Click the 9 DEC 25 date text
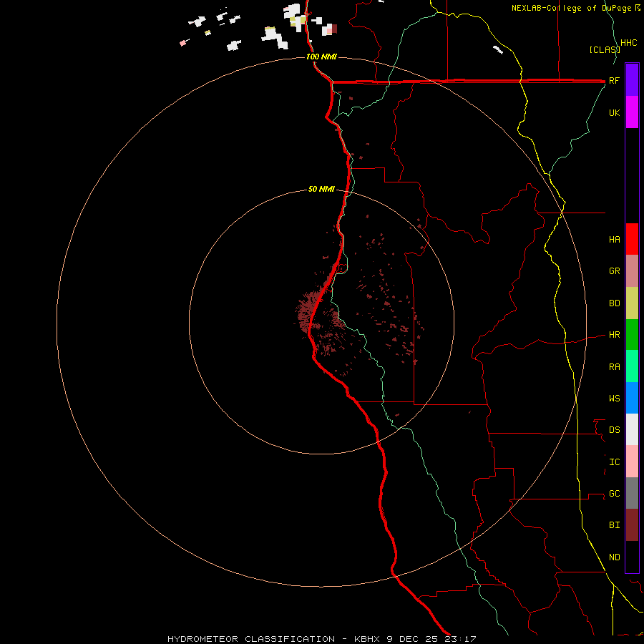 click(412, 639)
